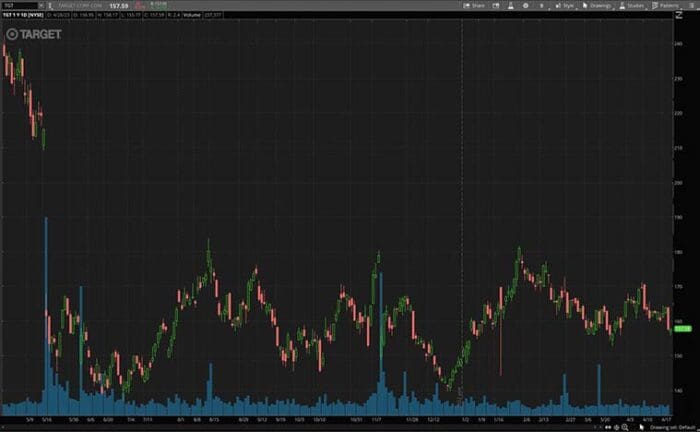This screenshot has width=700, height=432.
Task: Open the symbol dropdown arrow beside TGT
Action: pos(41,6)
